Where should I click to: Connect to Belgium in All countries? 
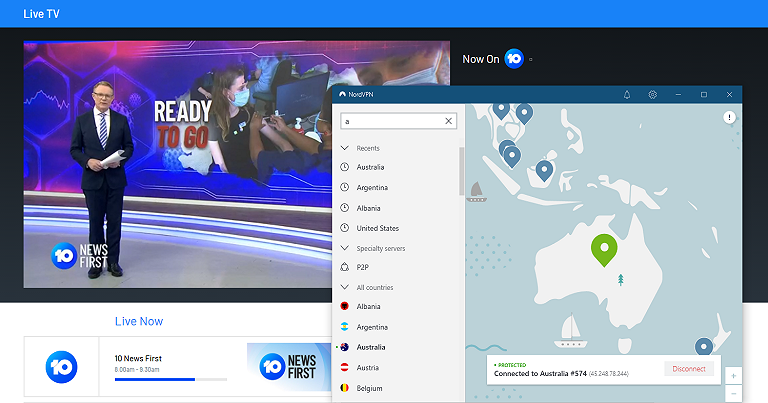pos(369,388)
